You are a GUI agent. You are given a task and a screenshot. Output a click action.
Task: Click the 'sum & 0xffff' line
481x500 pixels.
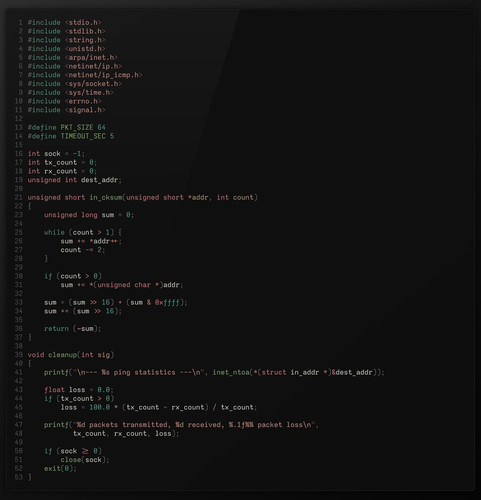116,302
